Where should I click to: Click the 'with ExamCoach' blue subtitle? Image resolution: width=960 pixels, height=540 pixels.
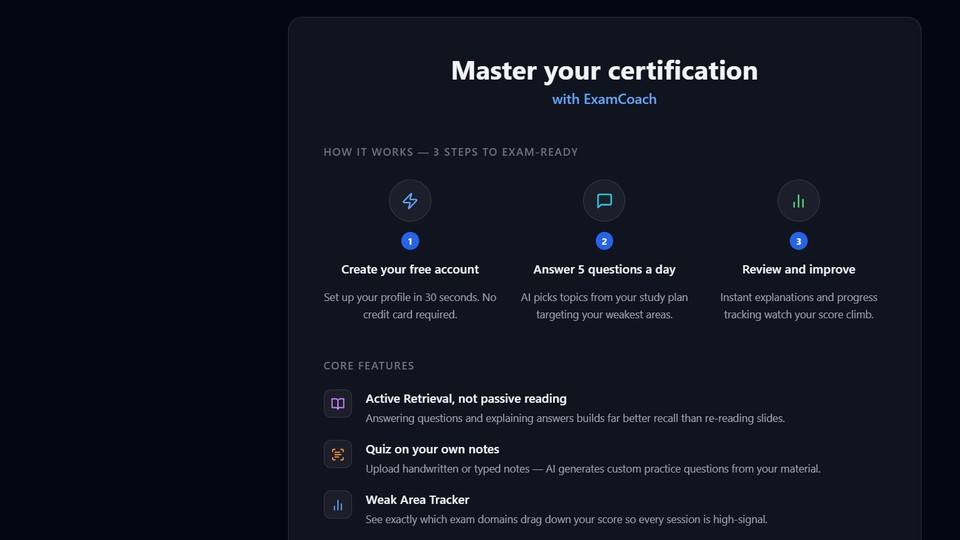pos(604,100)
